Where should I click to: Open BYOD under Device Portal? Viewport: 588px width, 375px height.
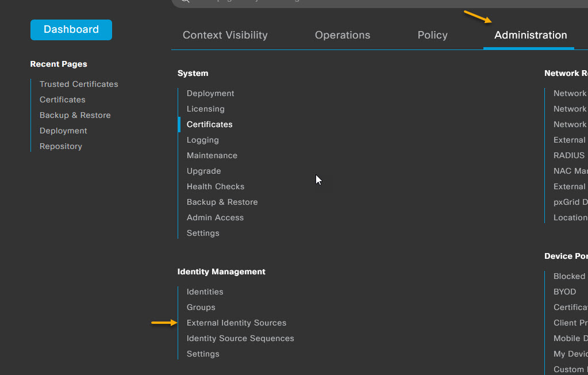pyautogui.click(x=565, y=292)
